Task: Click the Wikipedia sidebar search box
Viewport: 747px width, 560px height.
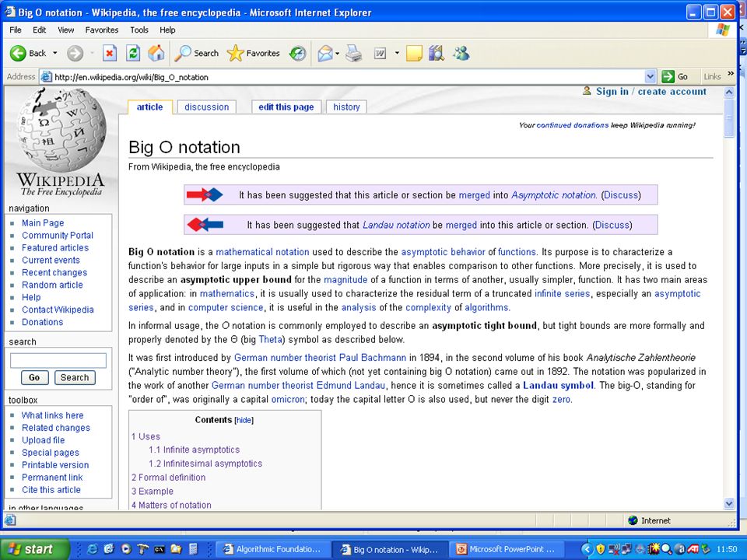Action: click(58, 360)
